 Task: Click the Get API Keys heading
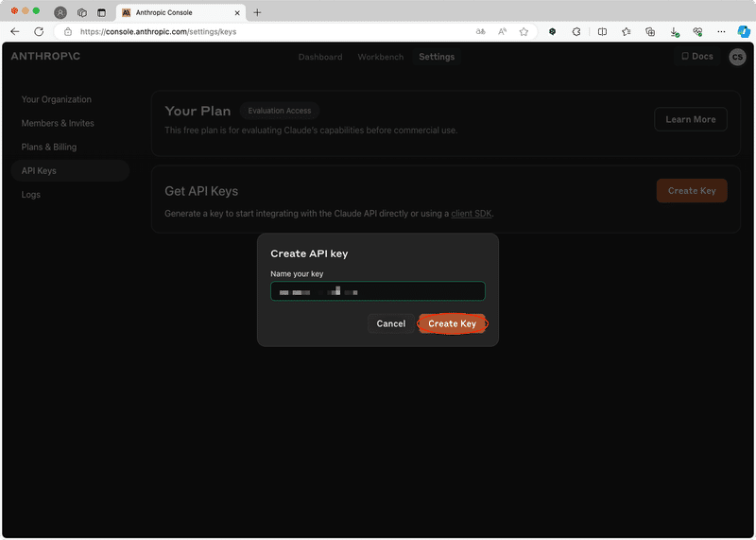(201, 191)
